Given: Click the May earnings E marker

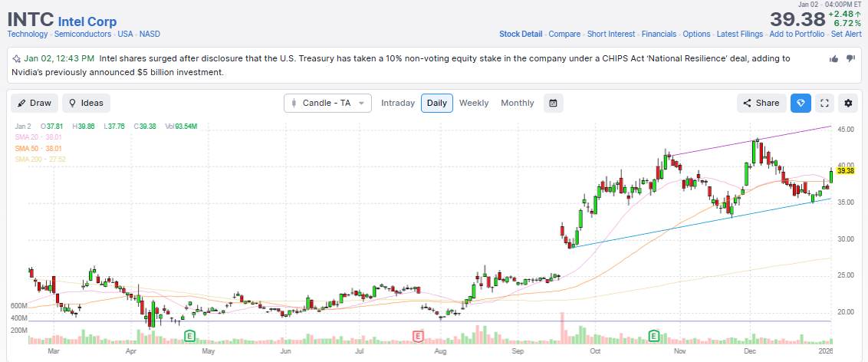Looking at the screenshot, I should 190,335.
